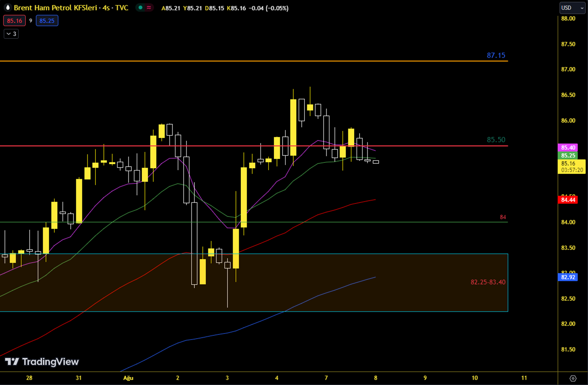This screenshot has width=588, height=385.
Task: Click the red approximate-data indicator icon
Action: click(x=149, y=7)
